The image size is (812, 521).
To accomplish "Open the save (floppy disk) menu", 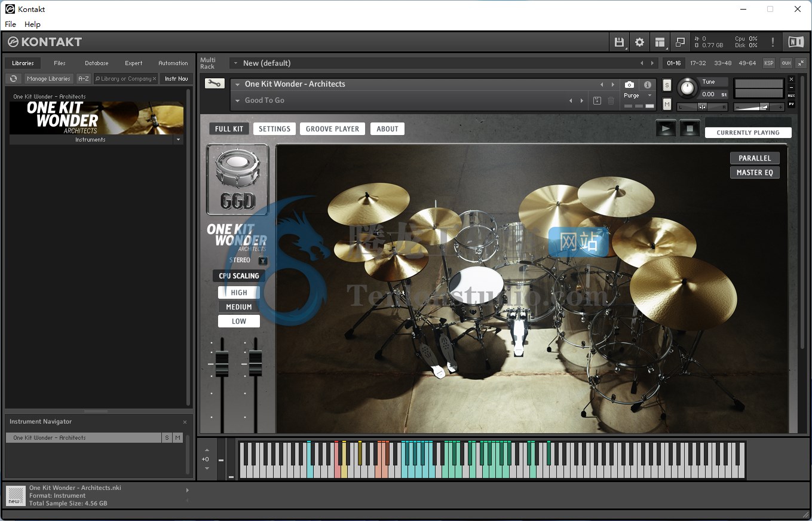I will click(x=619, y=42).
